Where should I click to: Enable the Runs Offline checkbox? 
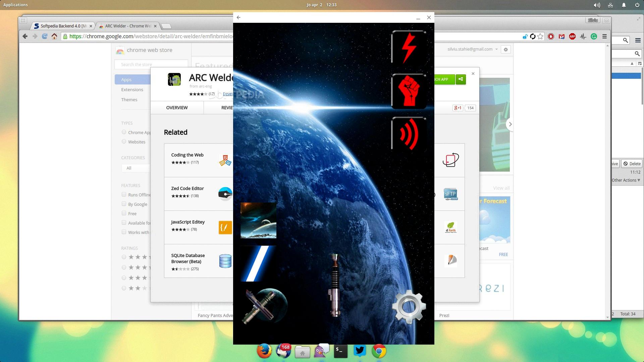click(x=124, y=194)
